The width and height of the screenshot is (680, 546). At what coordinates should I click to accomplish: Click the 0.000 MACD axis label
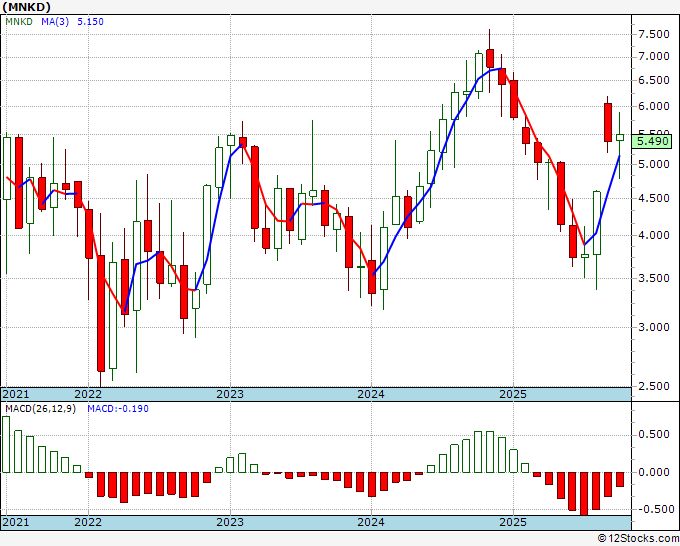click(x=654, y=472)
